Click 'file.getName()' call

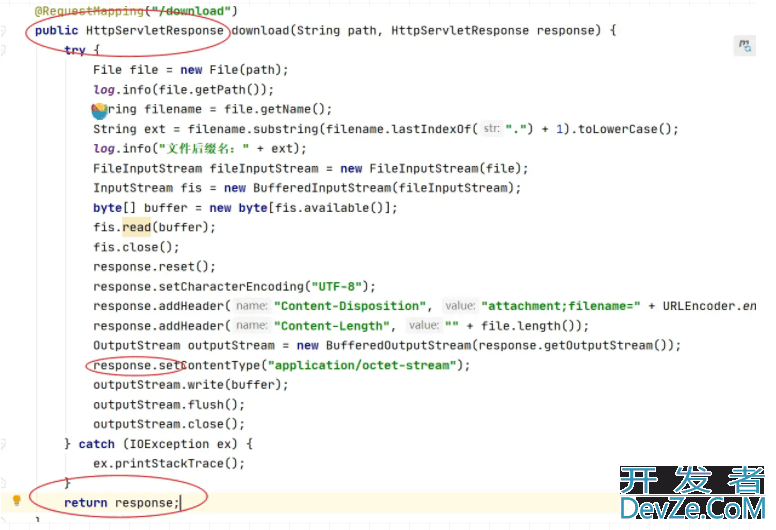point(274,109)
